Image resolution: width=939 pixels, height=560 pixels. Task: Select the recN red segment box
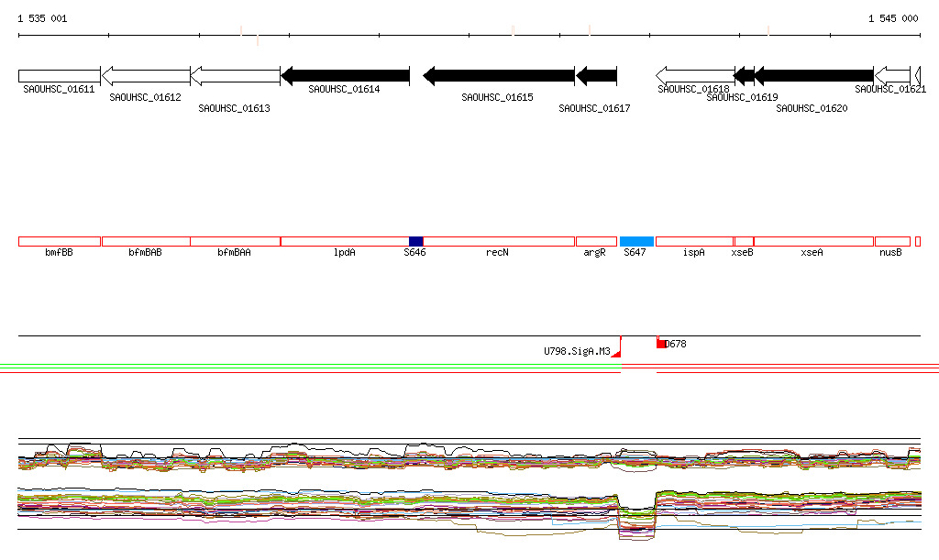click(x=499, y=242)
